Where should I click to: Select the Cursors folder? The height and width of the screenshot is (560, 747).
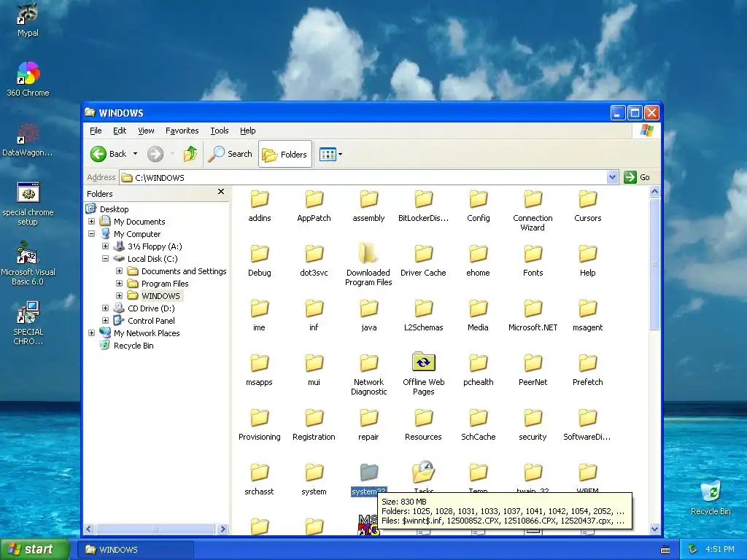[587, 206]
